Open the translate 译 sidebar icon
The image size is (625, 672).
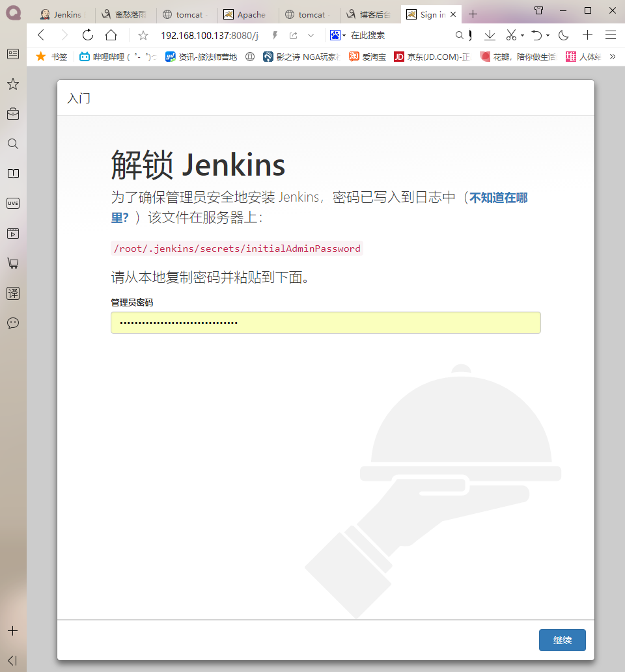13,293
